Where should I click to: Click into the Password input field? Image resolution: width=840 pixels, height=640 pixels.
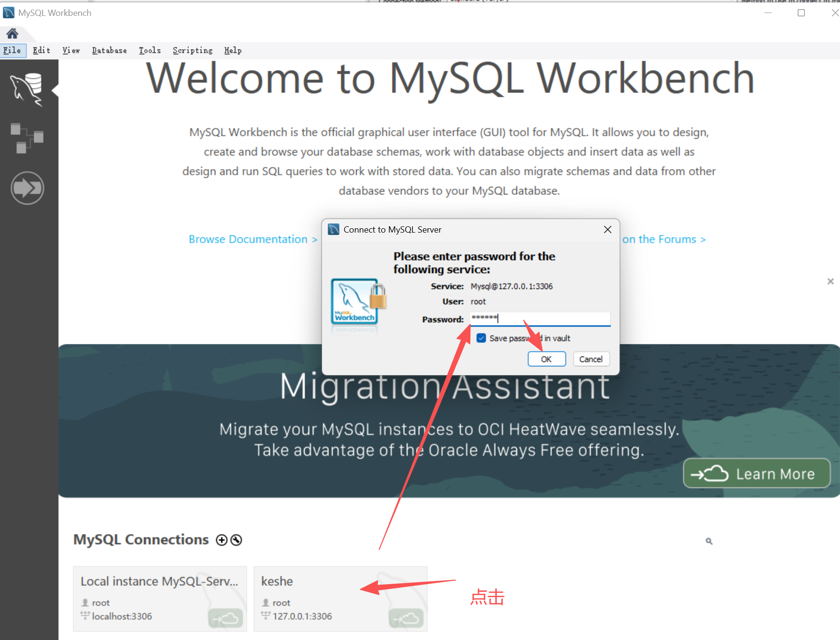[x=540, y=318]
